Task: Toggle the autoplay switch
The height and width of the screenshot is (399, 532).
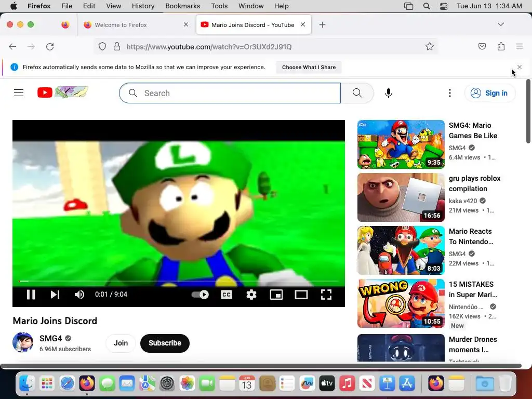Action: tap(200, 295)
